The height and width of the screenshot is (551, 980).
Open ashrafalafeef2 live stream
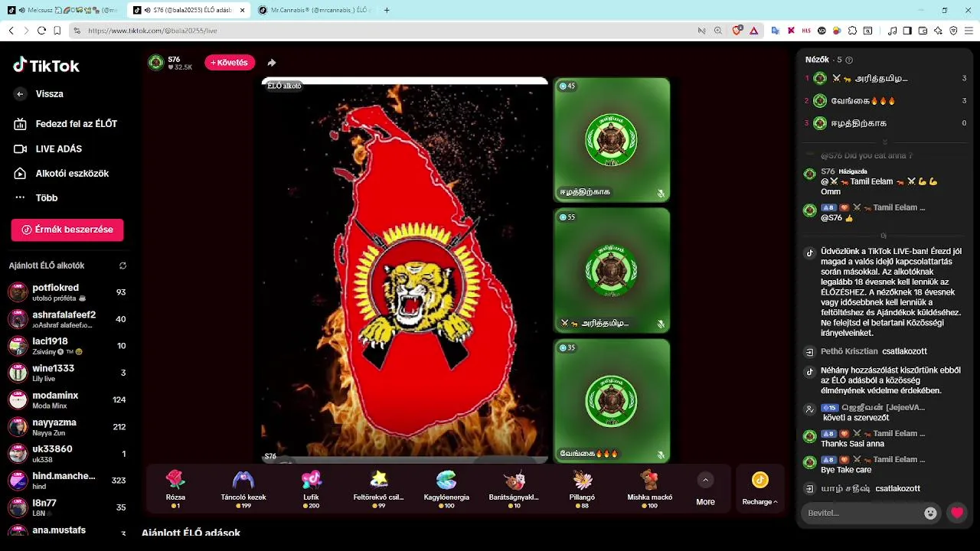click(67, 319)
